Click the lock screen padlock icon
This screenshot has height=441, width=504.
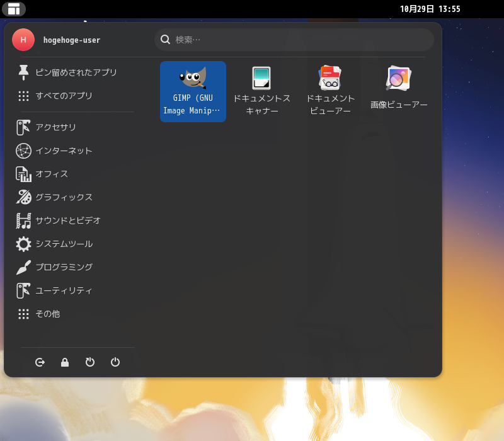tap(65, 362)
